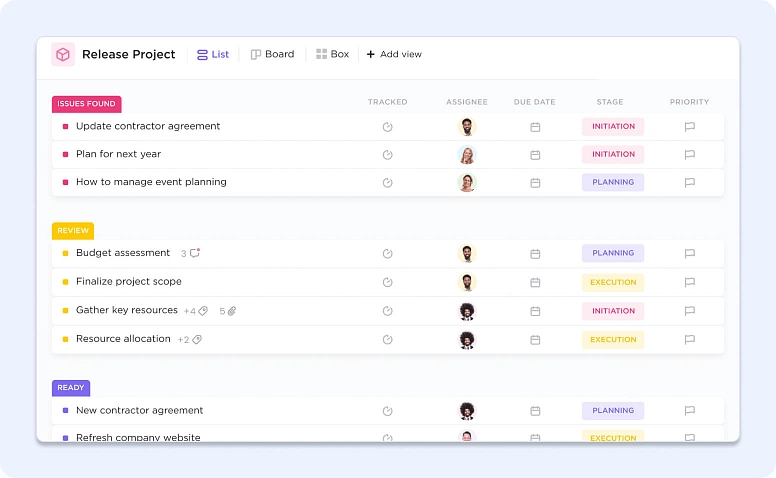Toggle status square for New contractor agreement

click(65, 411)
